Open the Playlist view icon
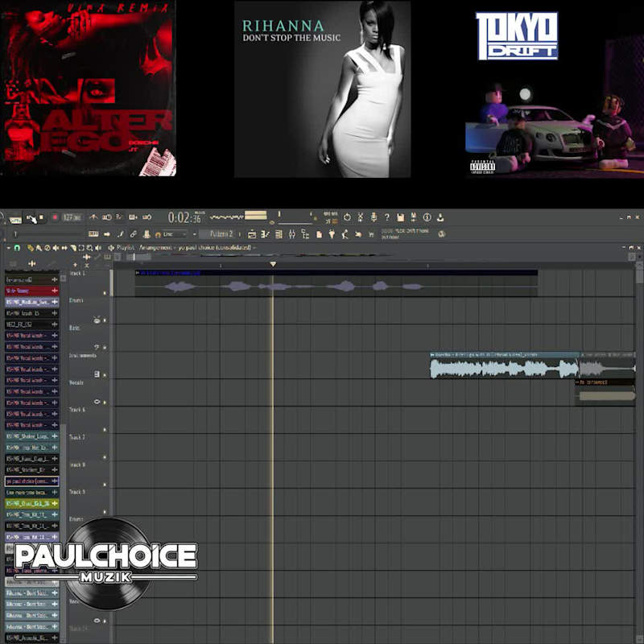The image size is (644, 644). [252, 234]
